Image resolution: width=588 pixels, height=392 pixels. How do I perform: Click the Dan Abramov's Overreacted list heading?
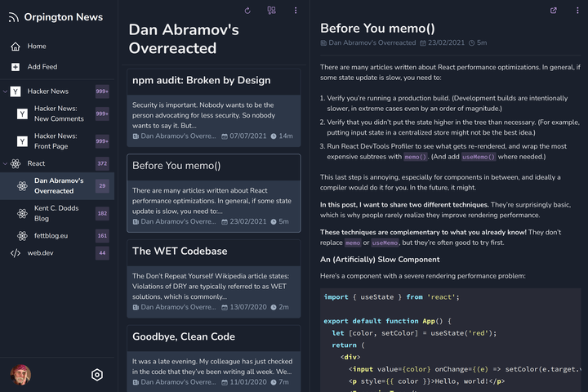tap(184, 39)
